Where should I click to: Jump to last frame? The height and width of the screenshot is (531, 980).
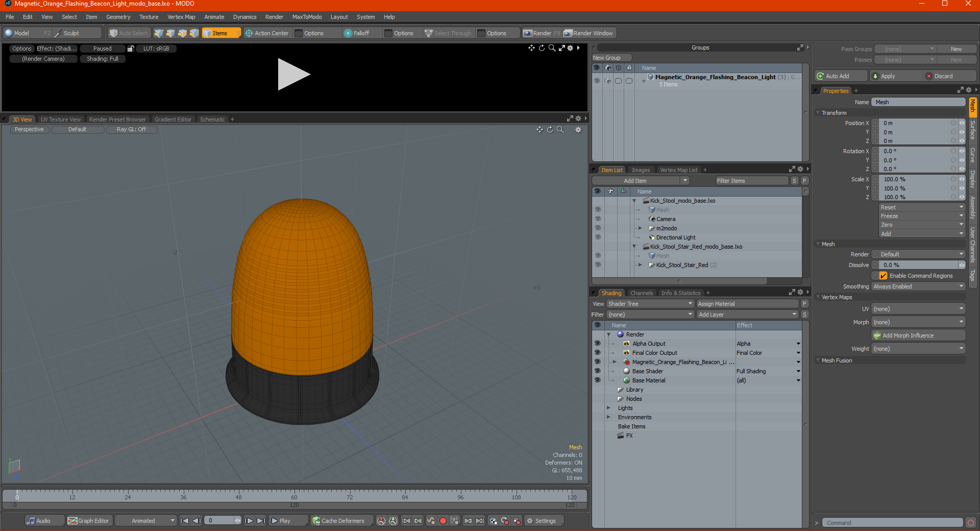pyautogui.click(x=261, y=521)
